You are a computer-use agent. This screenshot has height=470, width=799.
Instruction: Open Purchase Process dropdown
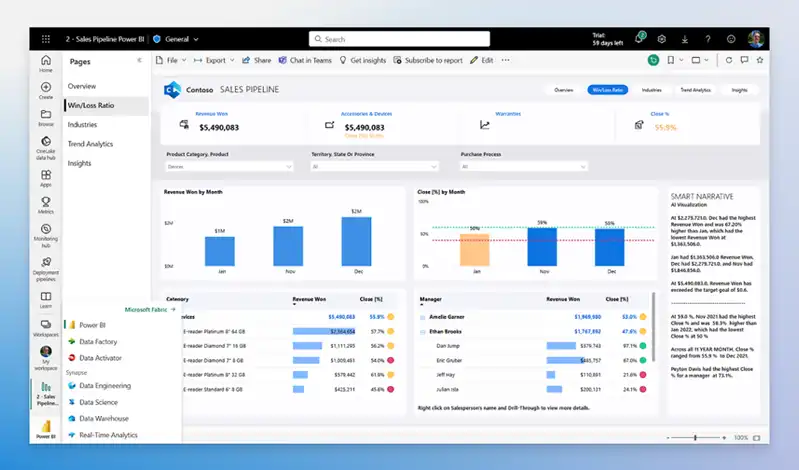[x=524, y=167]
